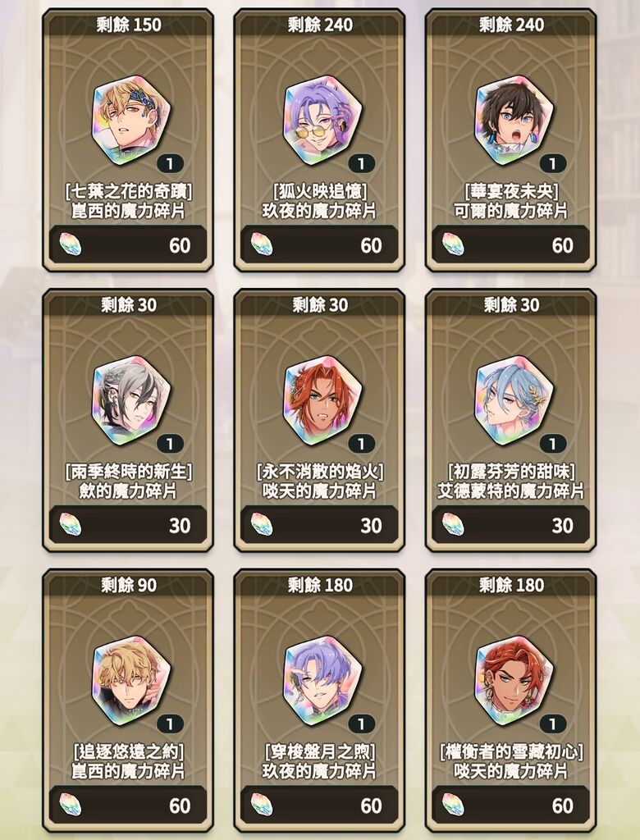The image size is (640, 840).
Task: Buy 七葉之花的奇蹟 shard for 60 crystals
Action: pyautogui.click(x=128, y=244)
